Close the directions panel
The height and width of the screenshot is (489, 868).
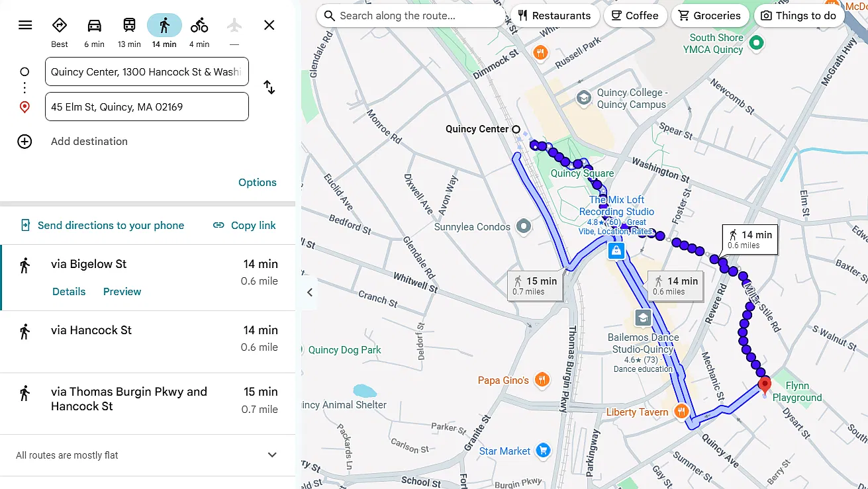(269, 25)
